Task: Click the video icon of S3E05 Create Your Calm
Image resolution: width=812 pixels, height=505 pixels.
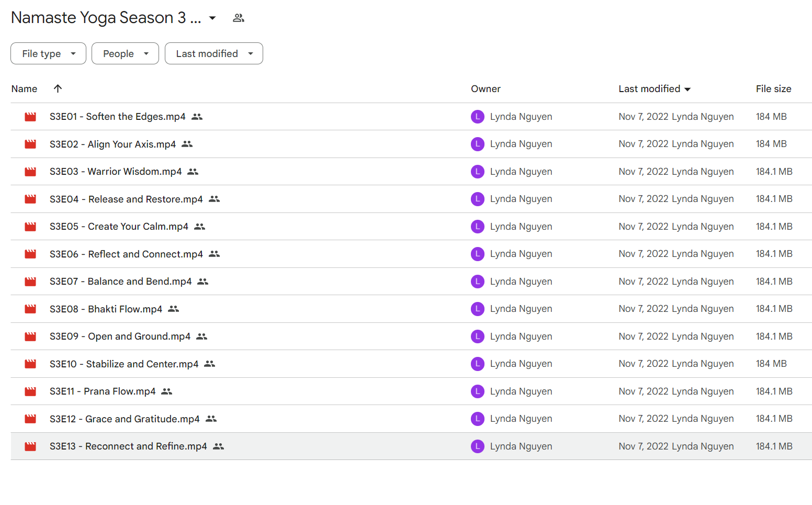Action: (x=30, y=227)
